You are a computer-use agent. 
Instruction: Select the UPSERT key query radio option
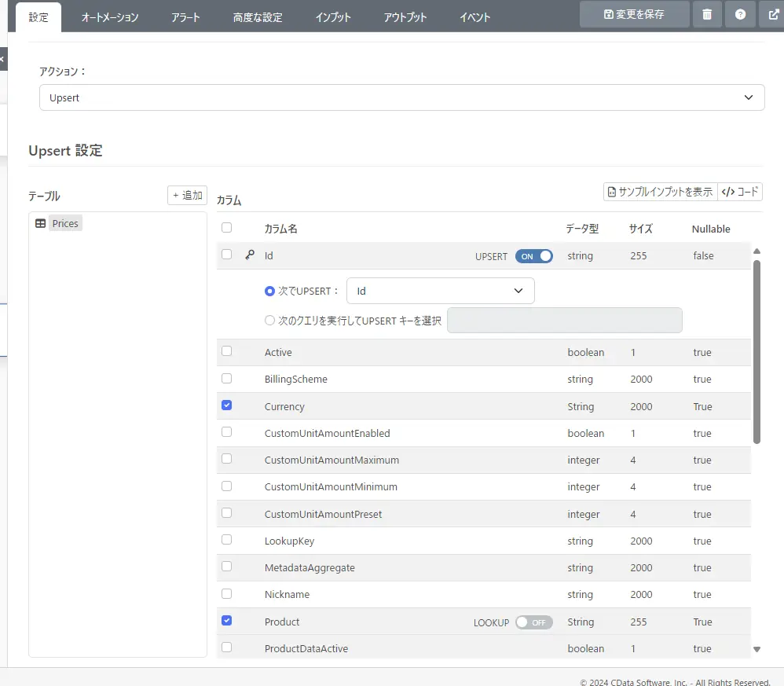pyautogui.click(x=270, y=321)
